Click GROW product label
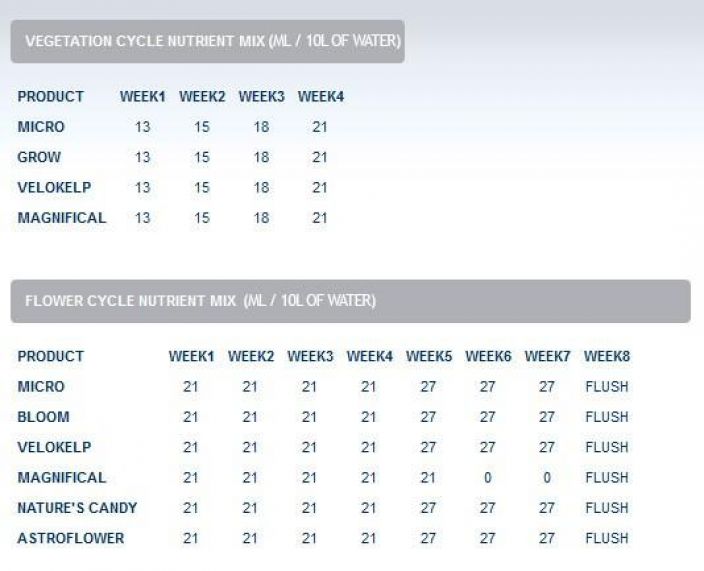This screenshot has height=571, width=704. point(39,157)
